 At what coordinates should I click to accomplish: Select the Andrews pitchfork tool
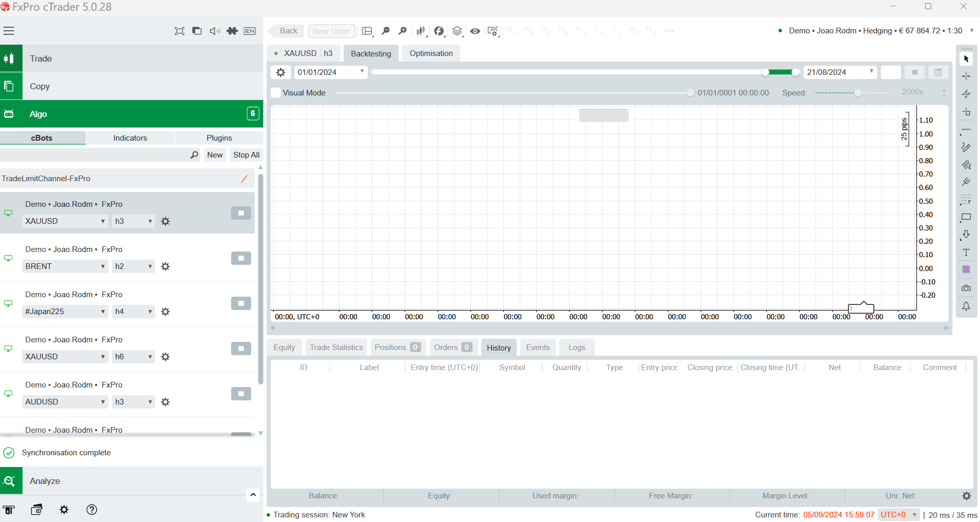966,182
